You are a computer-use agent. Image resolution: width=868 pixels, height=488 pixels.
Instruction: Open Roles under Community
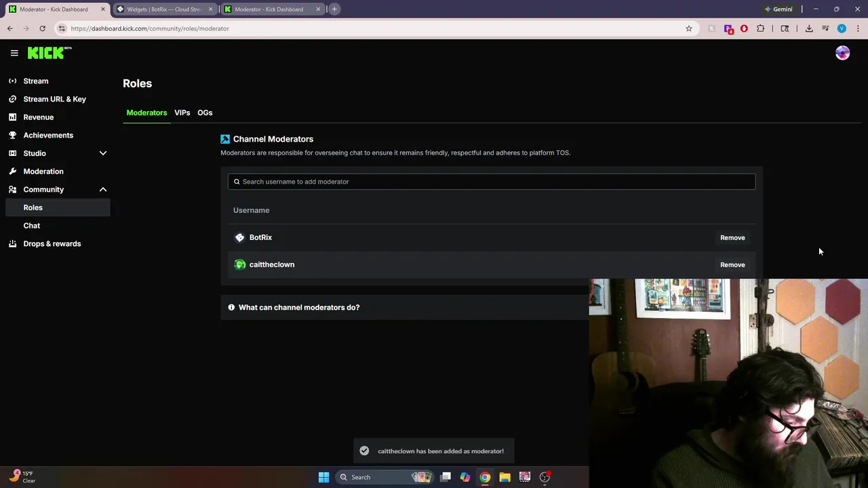pyautogui.click(x=56, y=207)
